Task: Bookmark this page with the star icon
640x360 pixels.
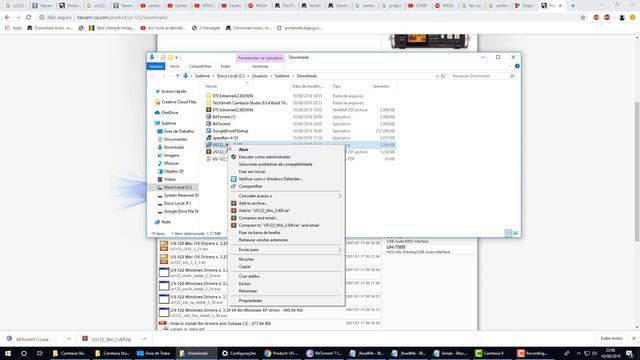Action: tap(583, 18)
